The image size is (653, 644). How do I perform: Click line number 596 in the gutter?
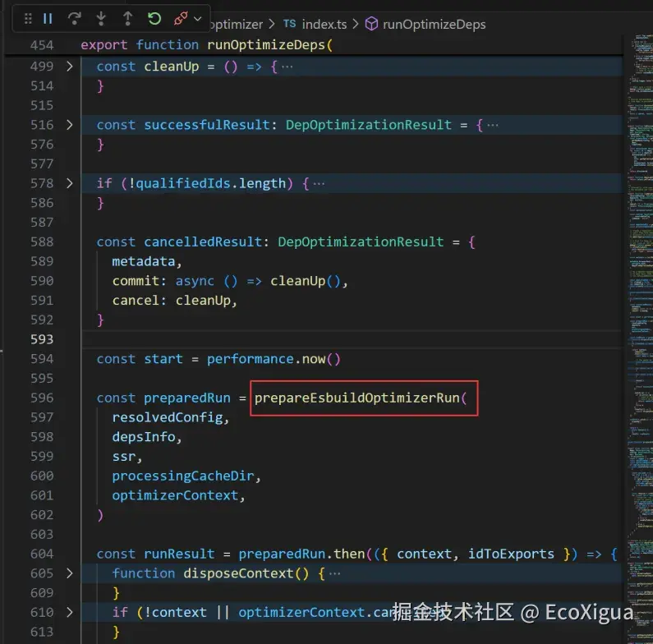pyautogui.click(x=42, y=398)
